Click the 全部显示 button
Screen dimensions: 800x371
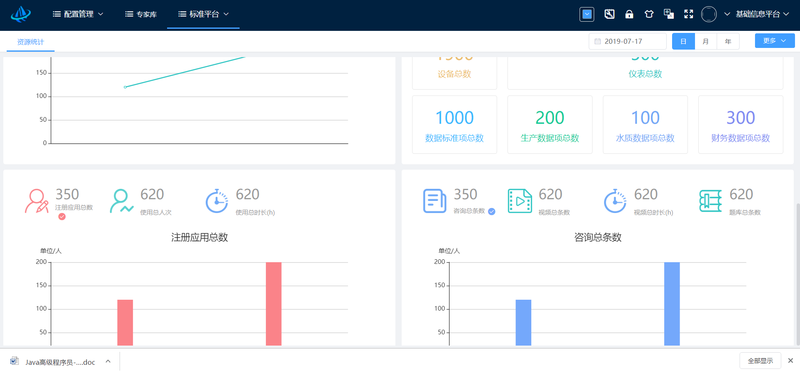760,360
